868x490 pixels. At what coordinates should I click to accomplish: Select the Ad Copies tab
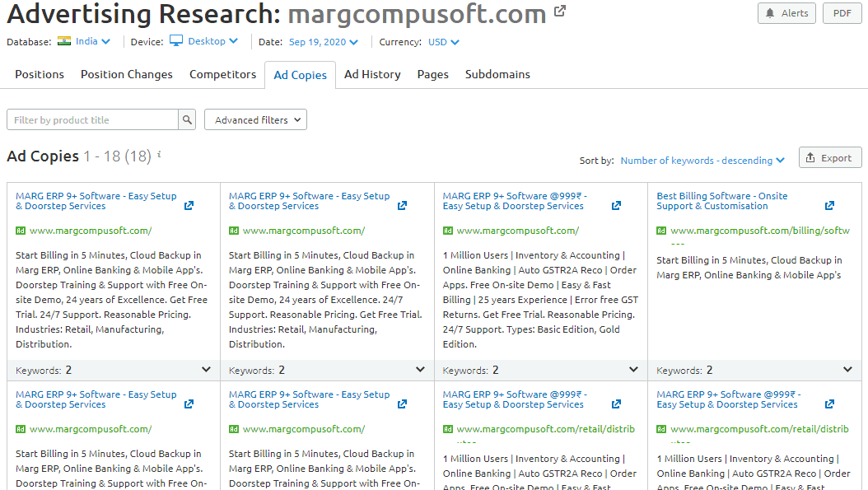[x=300, y=75]
